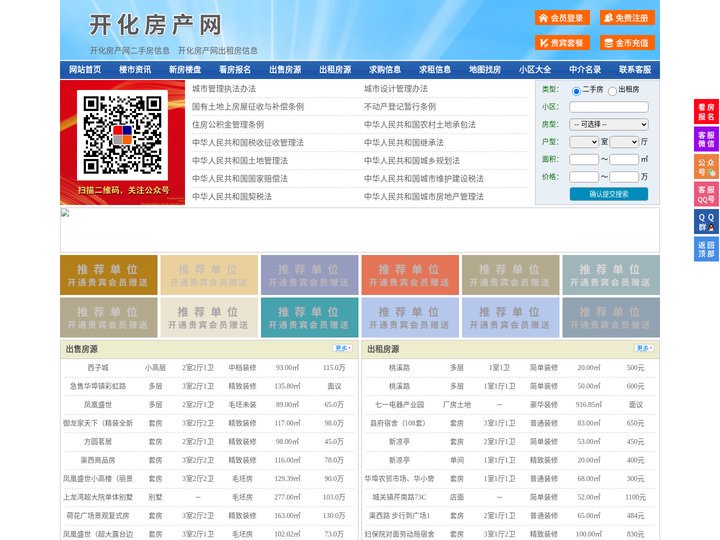
Task: Open the 城关镇芹南路73C rental listing
Action: (399, 497)
